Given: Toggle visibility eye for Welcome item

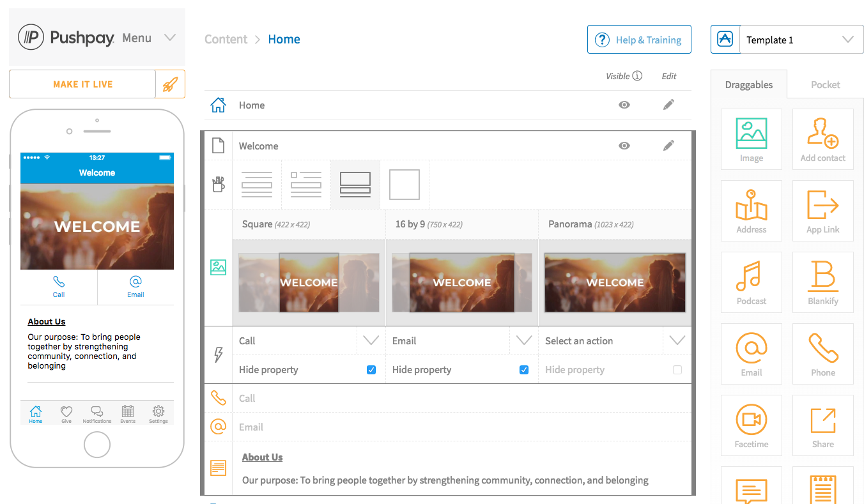Looking at the screenshot, I should click(x=624, y=146).
